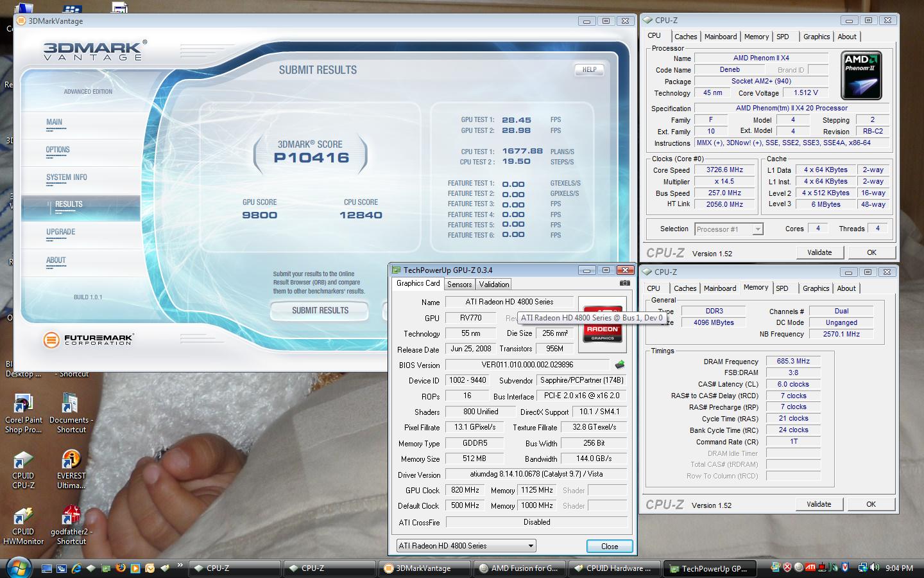Click Switch Between Windows in Quick Launch

point(62,568)
